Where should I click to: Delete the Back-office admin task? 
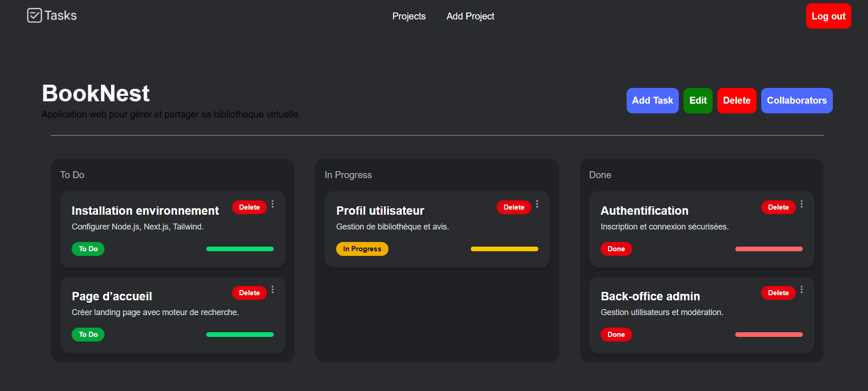click(x=778, y=293)
